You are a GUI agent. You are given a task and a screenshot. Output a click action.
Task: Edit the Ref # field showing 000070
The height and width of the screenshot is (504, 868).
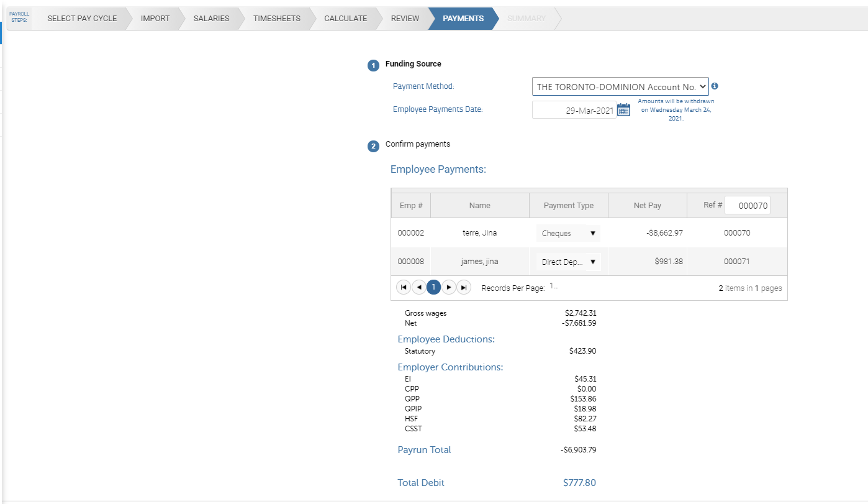(x=748, y=204)
